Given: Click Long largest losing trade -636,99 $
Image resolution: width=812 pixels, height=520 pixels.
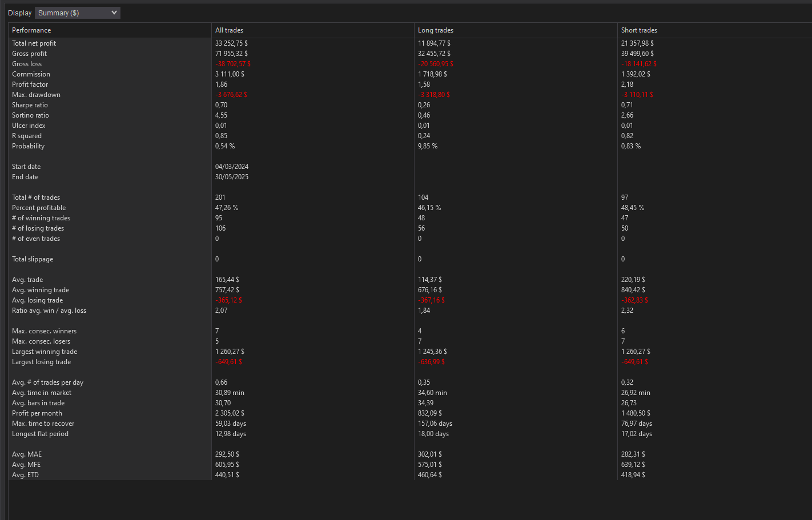Looking at the screenshot, I should (431, 362).
